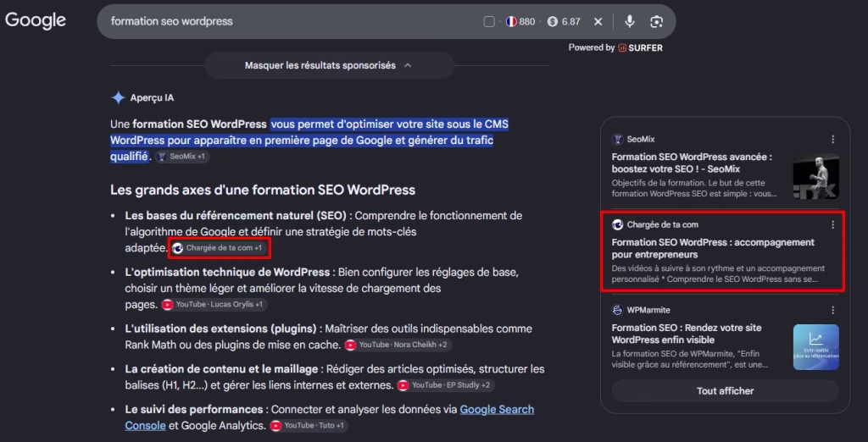Viewport: 868px width, 442px height.
Task: Click the WPMarmite source name
Action: 648,310
